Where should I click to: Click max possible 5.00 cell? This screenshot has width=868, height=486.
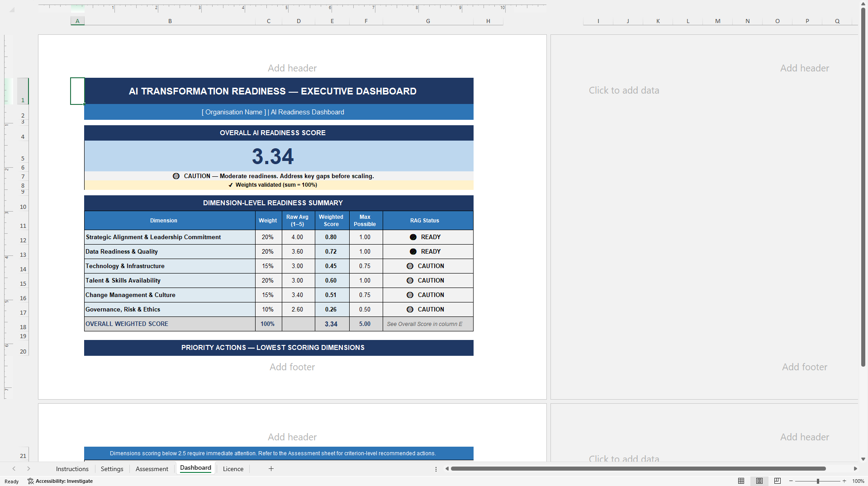point(366,324)
